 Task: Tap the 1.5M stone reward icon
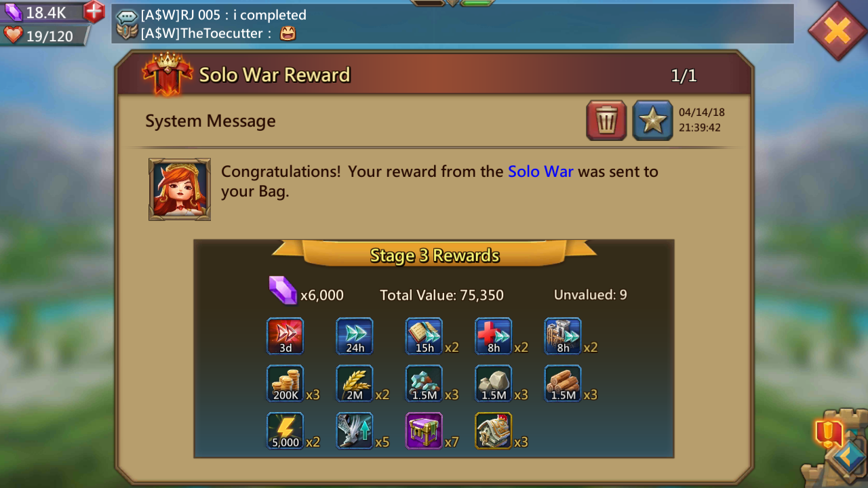point(494,384)
